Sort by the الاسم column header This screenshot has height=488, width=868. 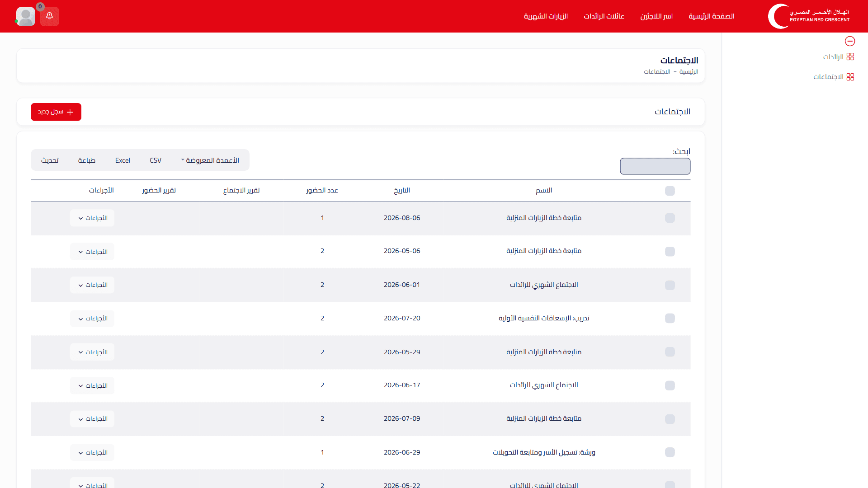coord(544,190)
